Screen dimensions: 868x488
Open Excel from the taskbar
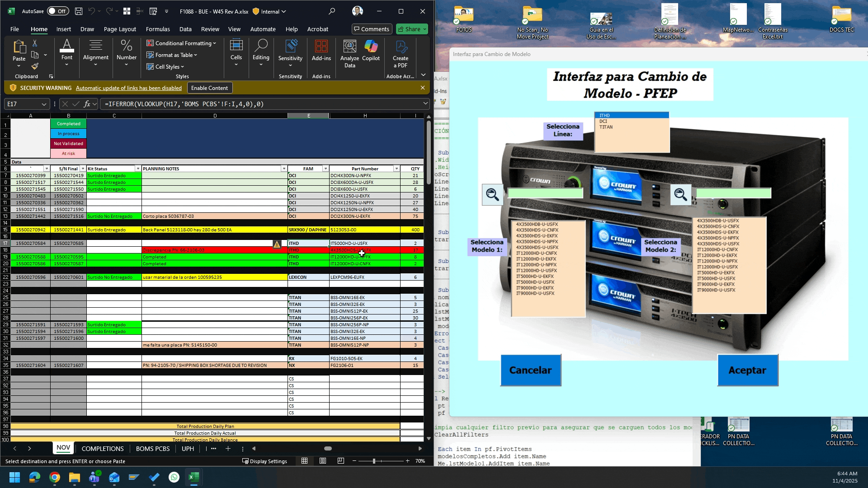(x=194, y=477)
